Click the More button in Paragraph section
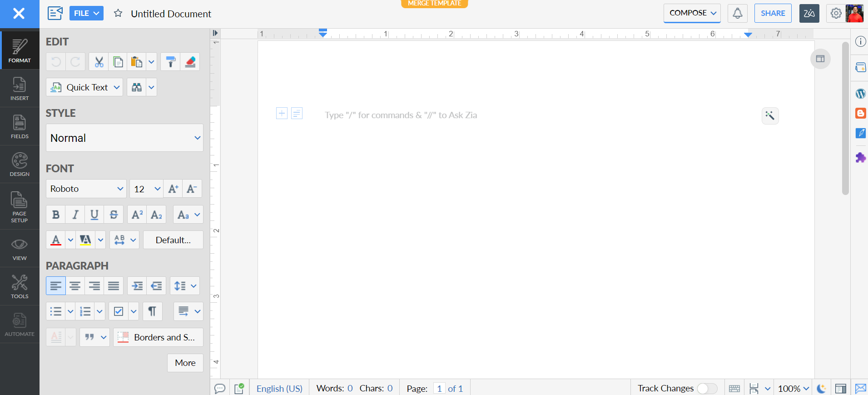This screenshot has height=395, width=868. pos(185,363)
